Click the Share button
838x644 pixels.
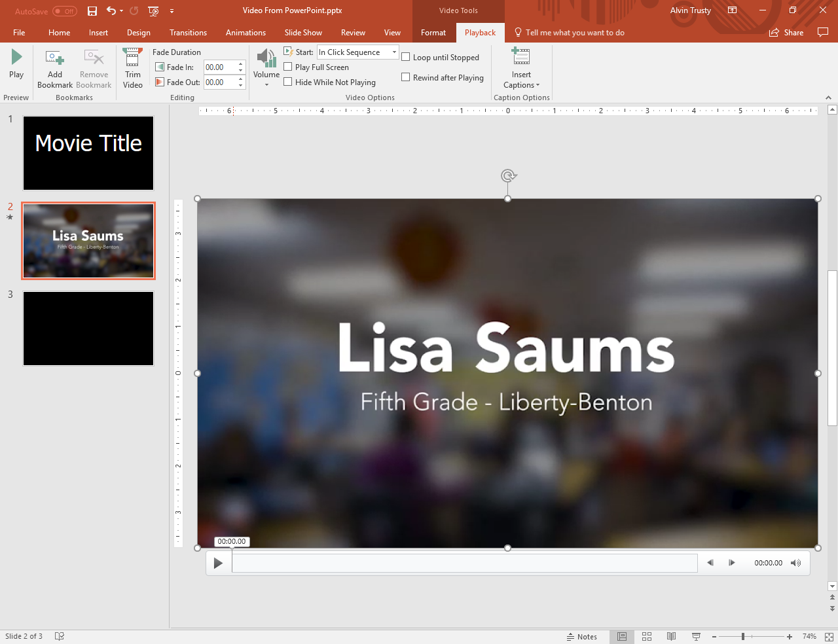pos(786,32)
